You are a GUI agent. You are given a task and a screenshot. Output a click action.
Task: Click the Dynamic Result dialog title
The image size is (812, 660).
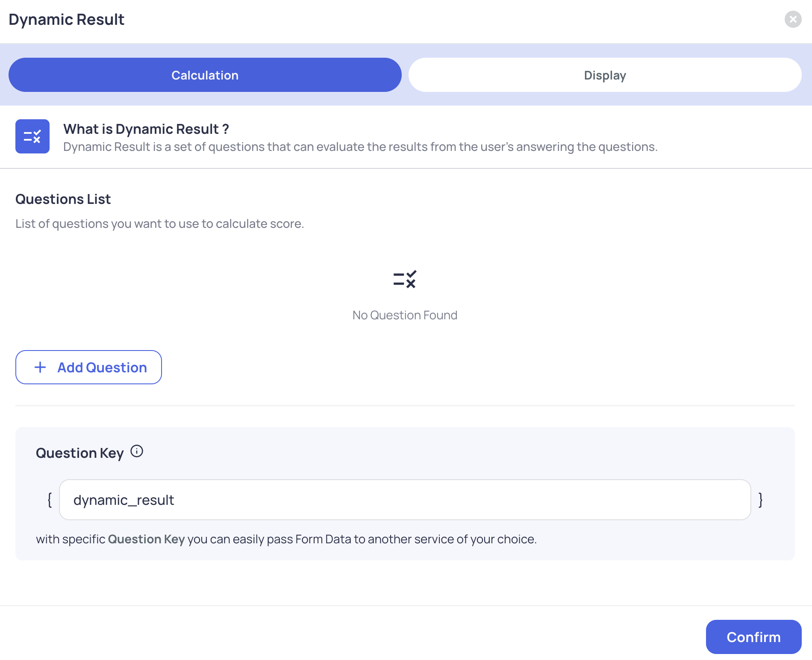[x=66, y=20]
